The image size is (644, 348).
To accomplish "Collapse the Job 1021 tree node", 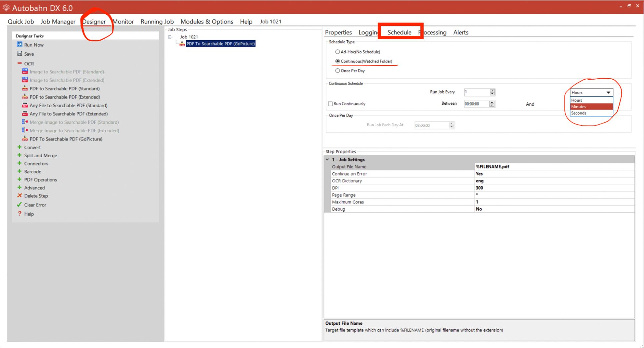I will pos(170,37).
